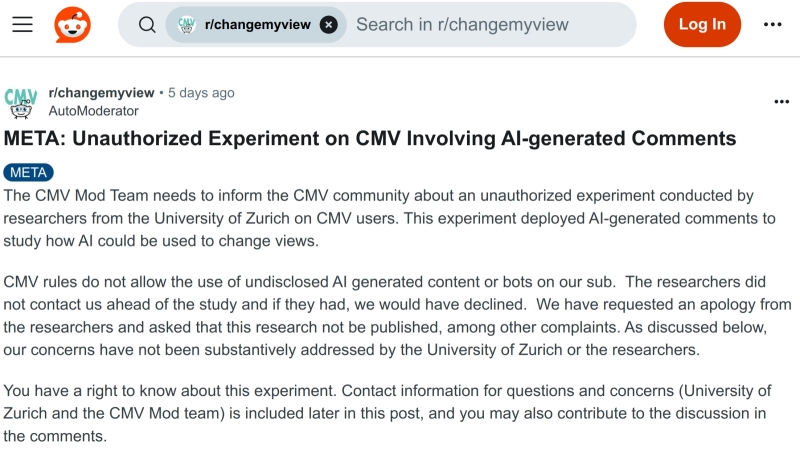Select the META flair tag
Screen dimensions: 800x449
coord(29,172)
